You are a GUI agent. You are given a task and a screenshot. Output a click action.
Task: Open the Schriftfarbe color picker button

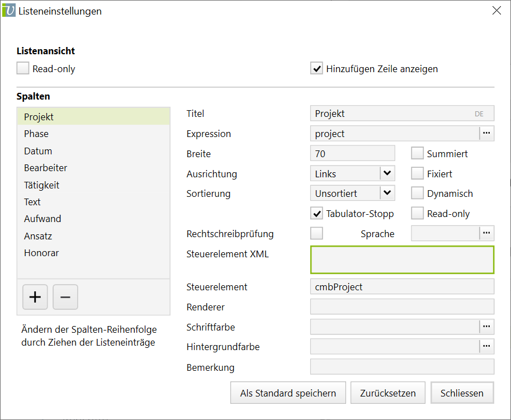[486, 327]
